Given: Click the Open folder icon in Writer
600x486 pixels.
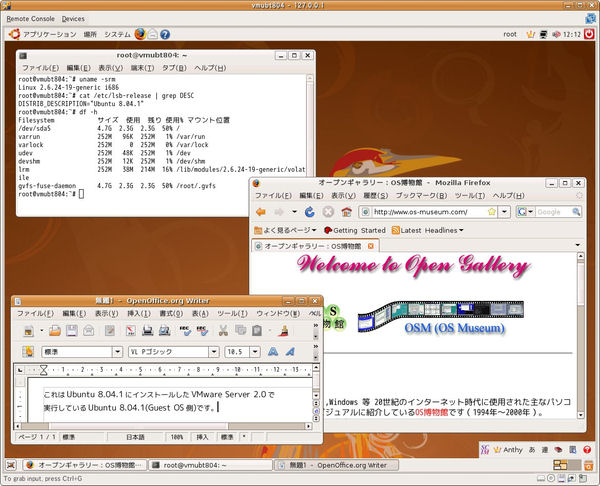Looking at the screenshot, I should point(55,331).
